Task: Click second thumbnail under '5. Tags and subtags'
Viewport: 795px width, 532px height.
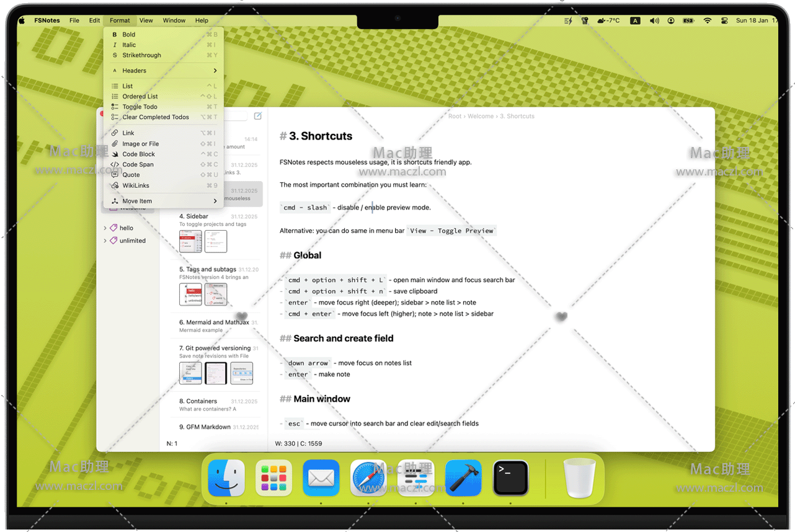Action: pyautogui.click(x=216, y=295)
